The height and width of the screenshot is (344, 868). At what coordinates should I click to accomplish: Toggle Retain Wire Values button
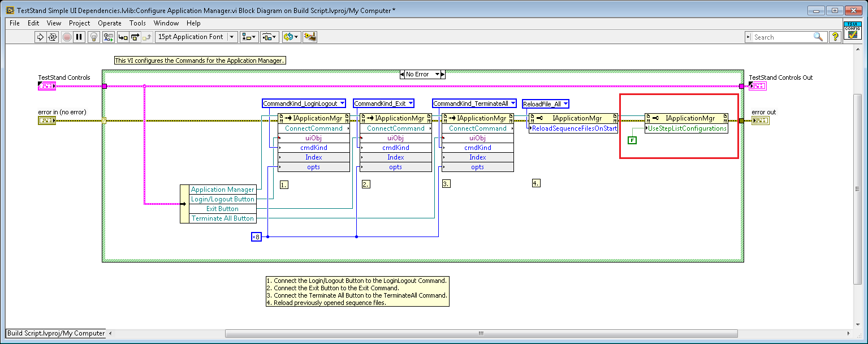tap(108, 37)
